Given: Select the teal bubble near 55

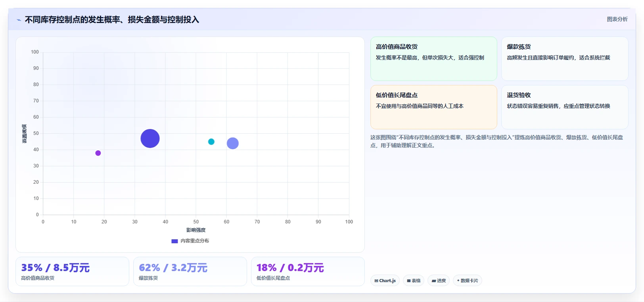Looking at the screenshot, I should click(211, 142).
